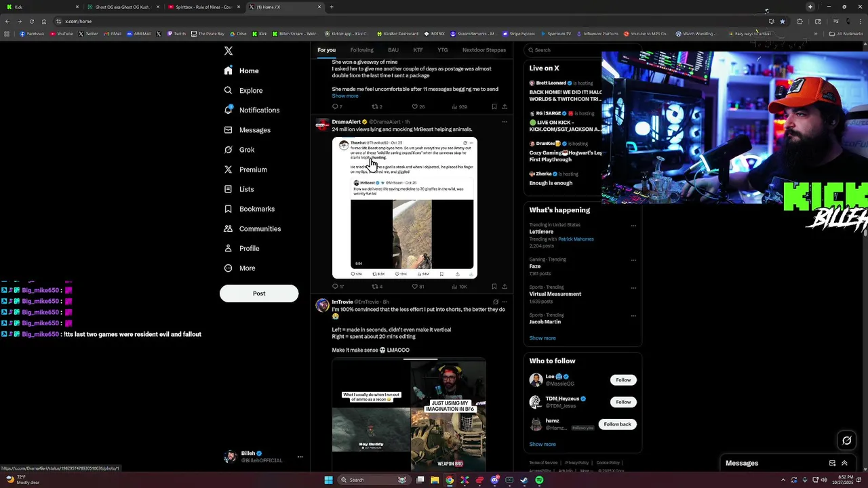This screenshot has width=868, height=488.
Task: Switch to the YTG tab
Action: pyautogui.click(x=442, y=50)
